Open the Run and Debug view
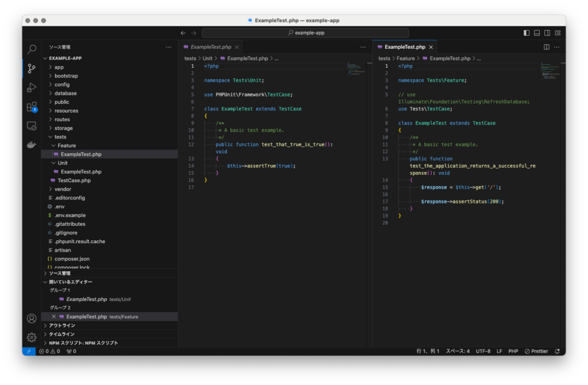 pyautogui.click(x=32, y=88)
